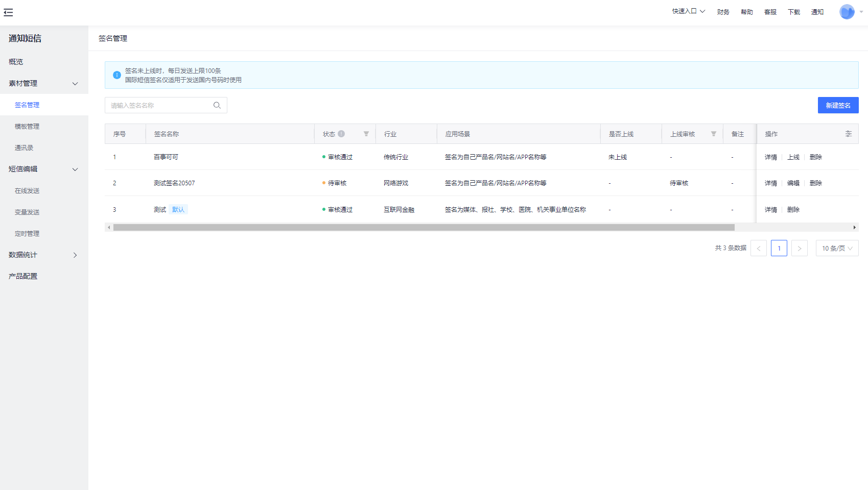Click the horizontal scrollbar right arrow
The width and height of the screenshot is (868, 490).
coord(854,228)
